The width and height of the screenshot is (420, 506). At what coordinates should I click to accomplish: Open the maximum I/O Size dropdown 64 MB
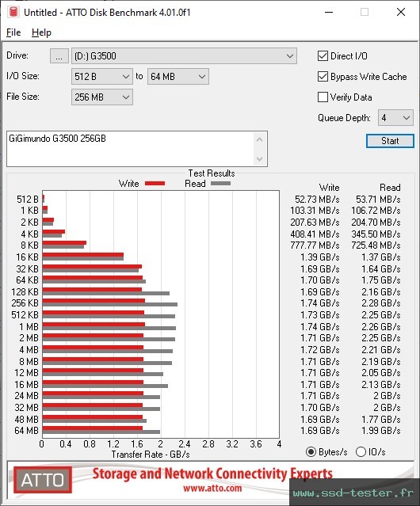point(178,77)
